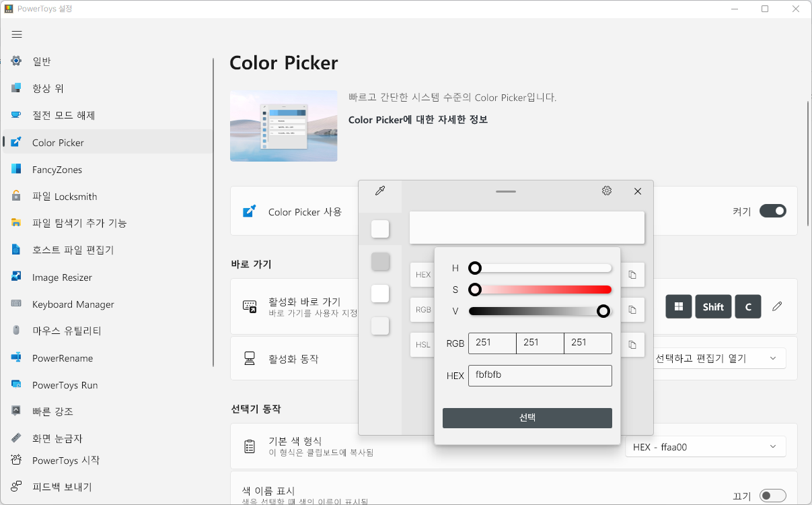Open the 기본 색 형식 HEX dropdown

point(706,447)
